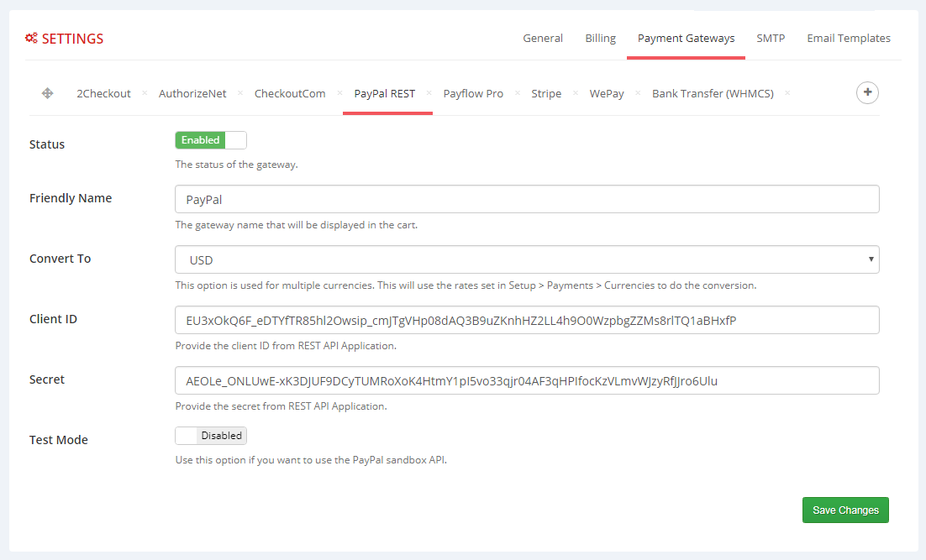Viewport: 926px width, 560px height.
Task: Click the Save Changes button
Action: tap(845, 510)
